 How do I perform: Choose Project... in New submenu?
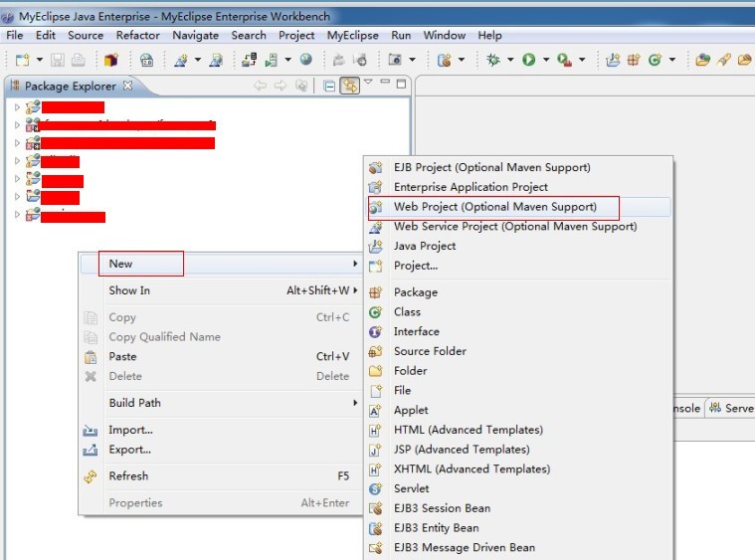click(518, 266)
